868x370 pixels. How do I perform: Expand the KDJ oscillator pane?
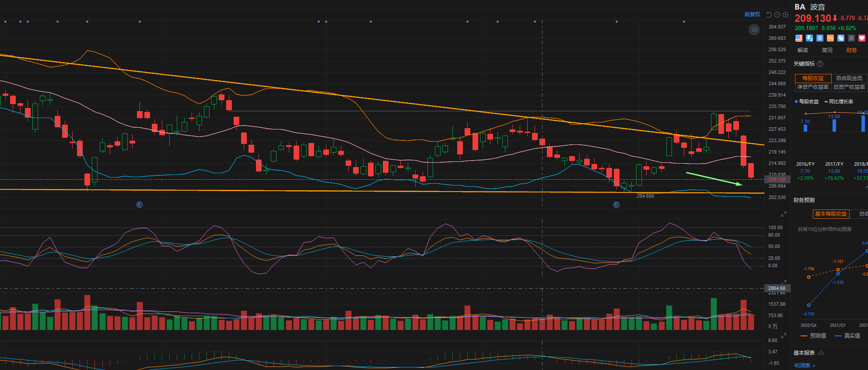[x=784, y=282]
